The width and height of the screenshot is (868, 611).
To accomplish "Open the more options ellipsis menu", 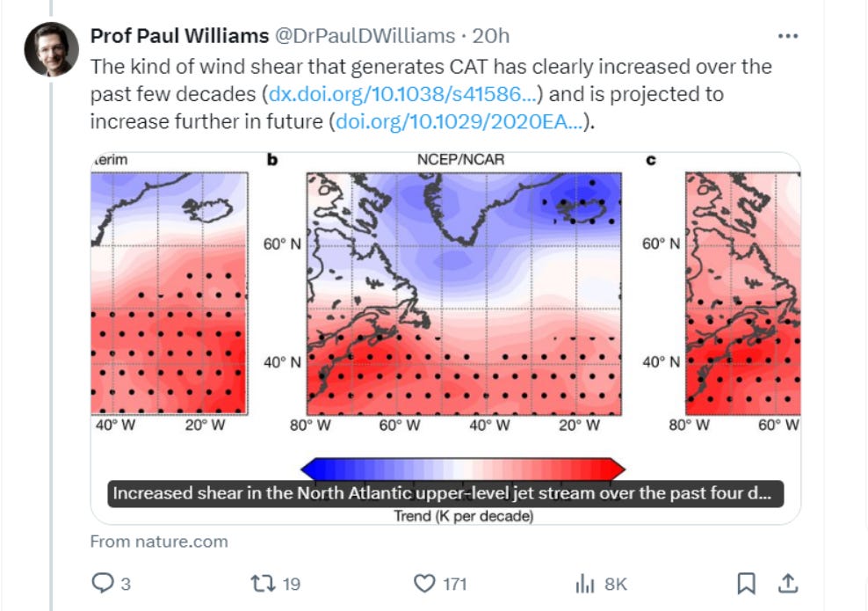I will [788, 35].
